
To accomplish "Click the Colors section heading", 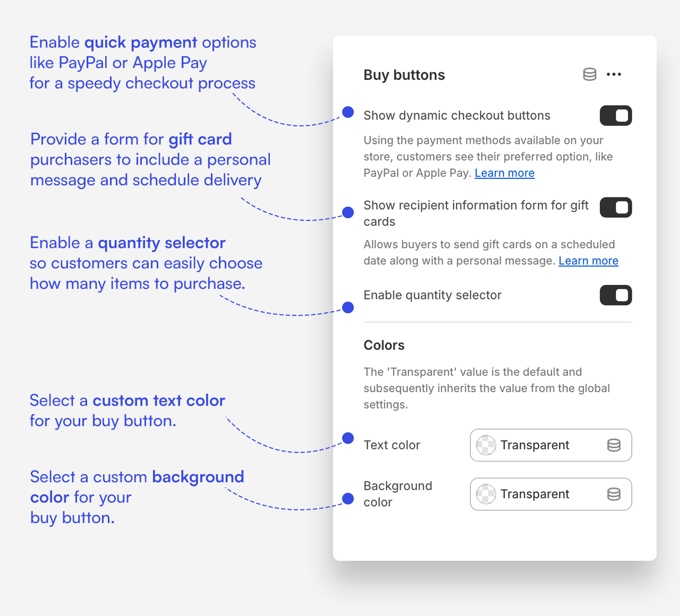I will click(384, 345).
